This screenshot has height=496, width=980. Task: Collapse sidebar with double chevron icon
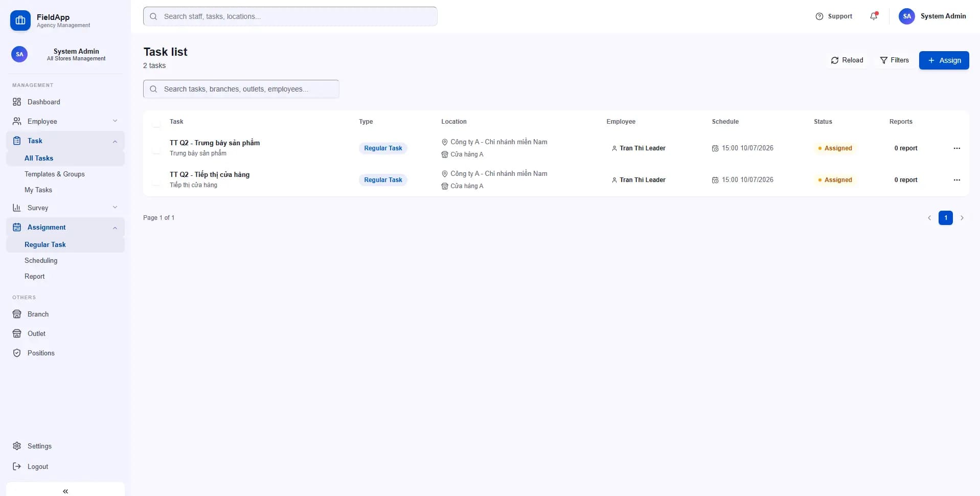(x=65, y=491)
